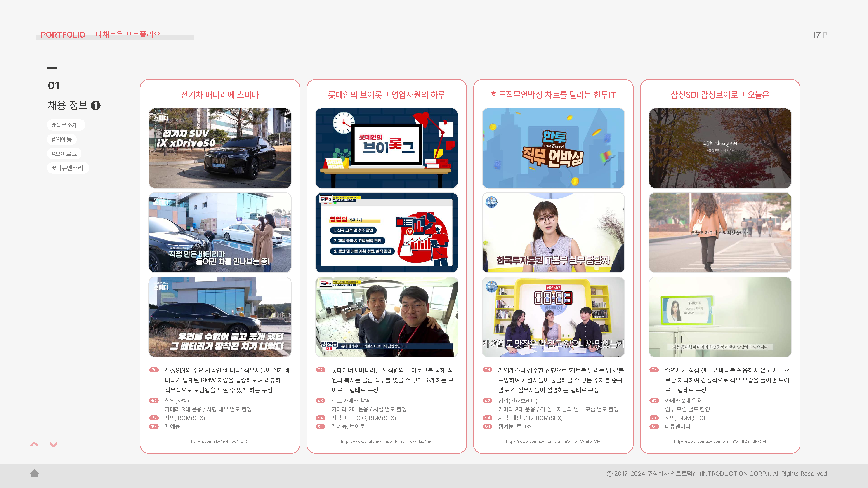Go to next page with down chevron
Screen dimensions: 868x488
point(54,445)
